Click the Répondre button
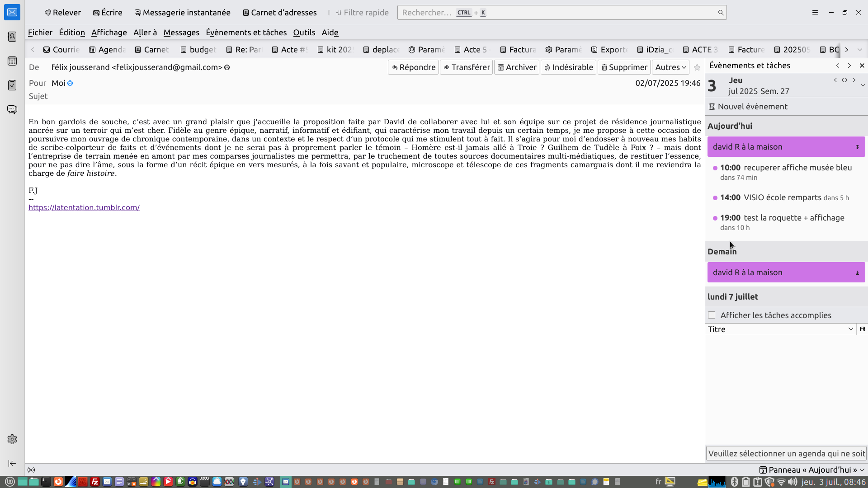The width and height of the screenshot is (868, 488). (x=413, y=67)
